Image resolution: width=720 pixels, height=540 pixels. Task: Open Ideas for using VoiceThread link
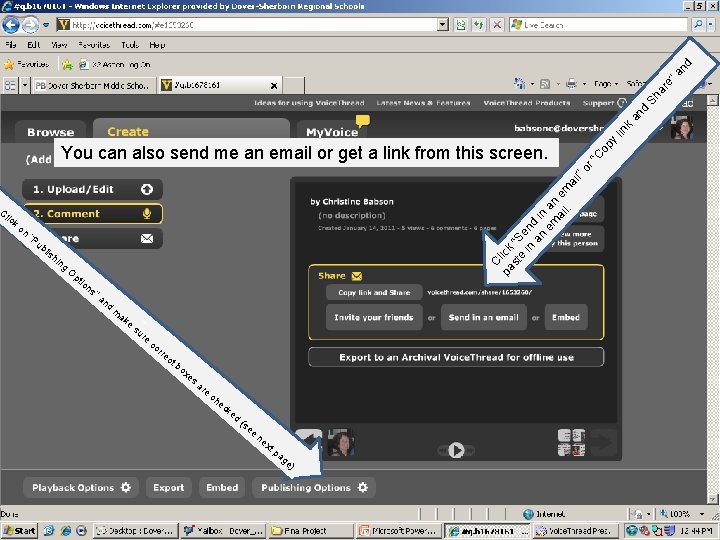click(x=309, y=103)
